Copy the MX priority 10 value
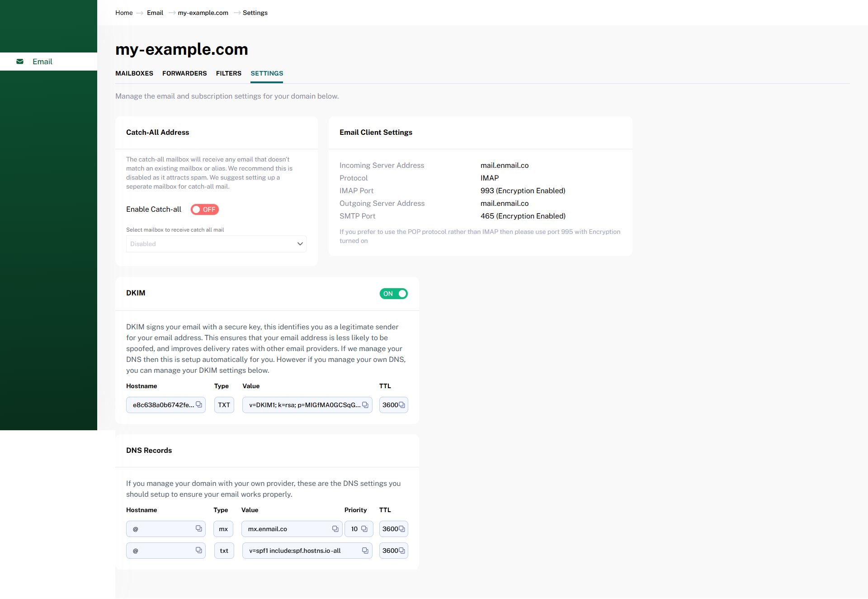Viewport: 868px width, 599px height. (364, 528)
